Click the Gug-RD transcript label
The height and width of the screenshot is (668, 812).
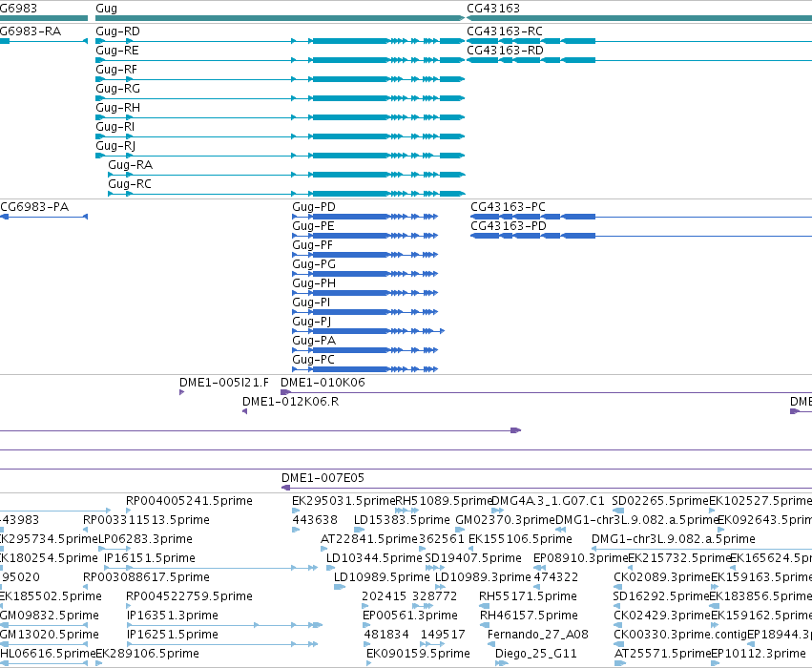[117, 31]
